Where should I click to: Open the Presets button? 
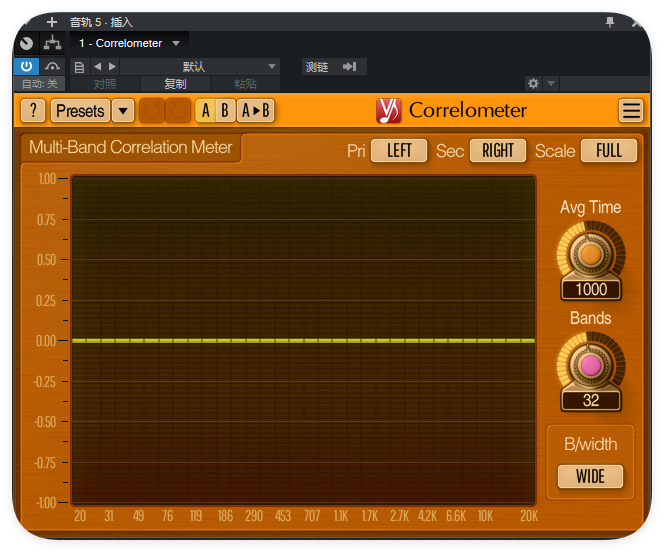pyautogui.click(x=80, y=111)
